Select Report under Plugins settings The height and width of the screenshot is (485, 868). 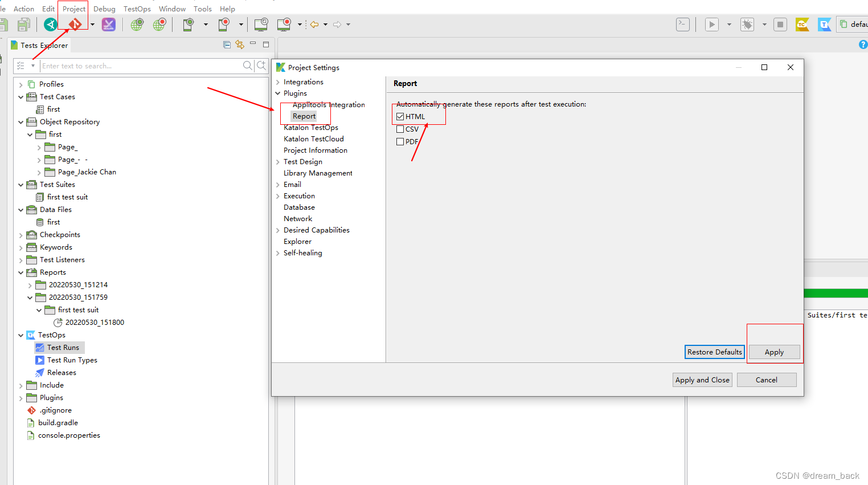(x=304, y=116)
